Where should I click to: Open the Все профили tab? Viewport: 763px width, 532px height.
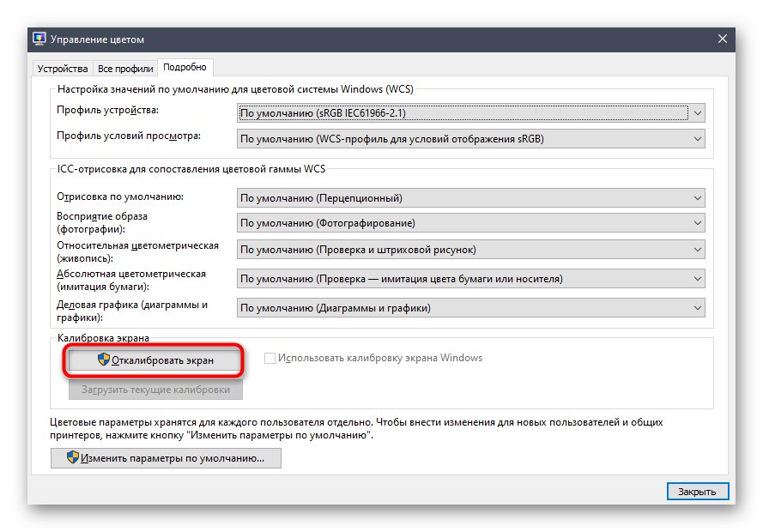click(125, 68)
